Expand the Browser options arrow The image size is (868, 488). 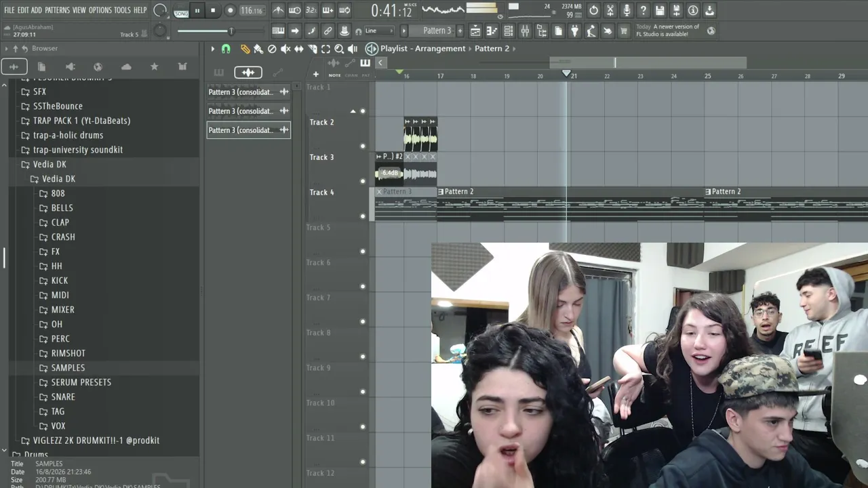point(6,49)
